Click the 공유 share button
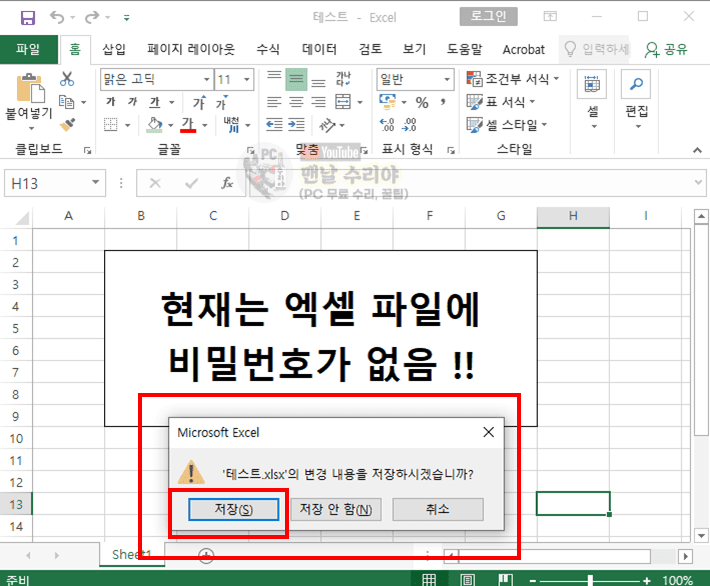The image size is (710, 586). pos(666,49)
